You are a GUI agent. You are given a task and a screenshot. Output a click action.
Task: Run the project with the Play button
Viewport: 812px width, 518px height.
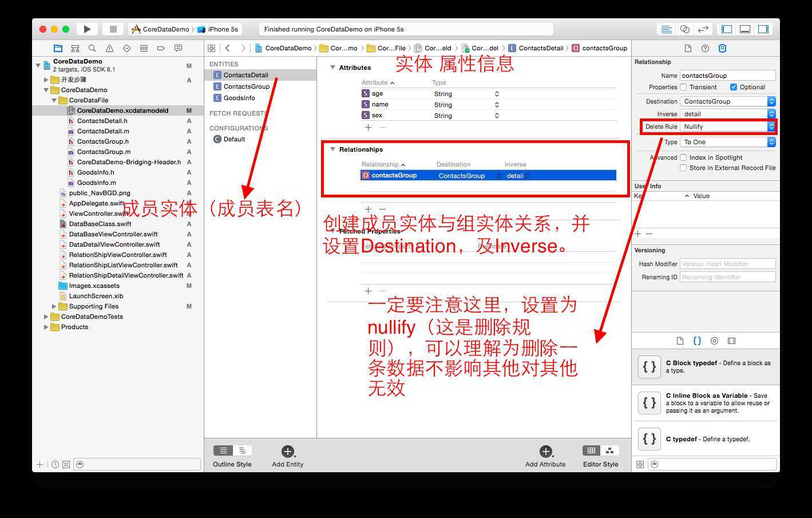[87, 29]
